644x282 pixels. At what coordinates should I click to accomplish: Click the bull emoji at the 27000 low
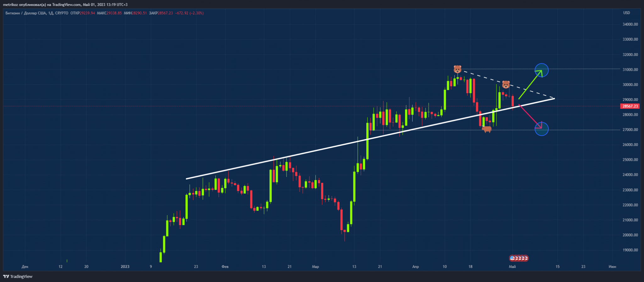click(x=487, y=129)
